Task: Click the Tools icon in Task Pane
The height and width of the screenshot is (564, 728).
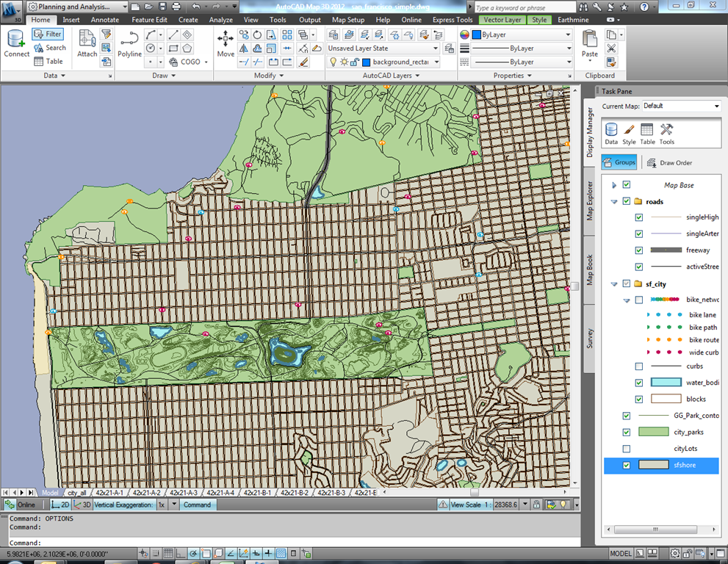Action: coord(666,133)
